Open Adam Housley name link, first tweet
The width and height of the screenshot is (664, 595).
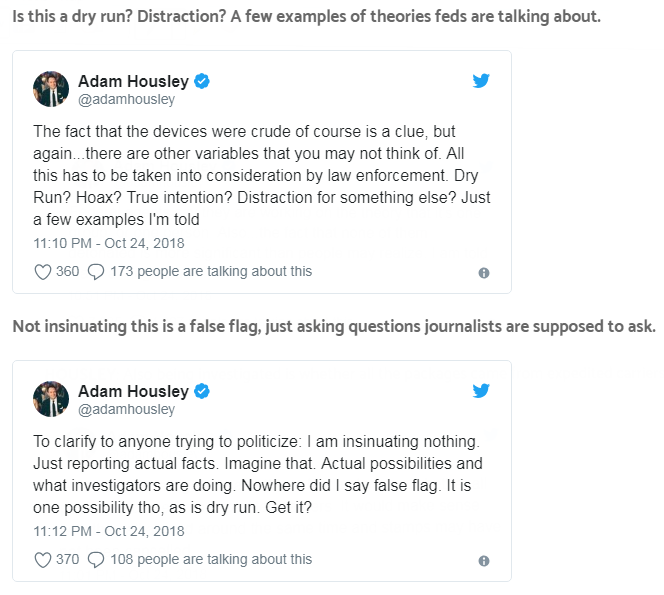click(x=133, y=81)
